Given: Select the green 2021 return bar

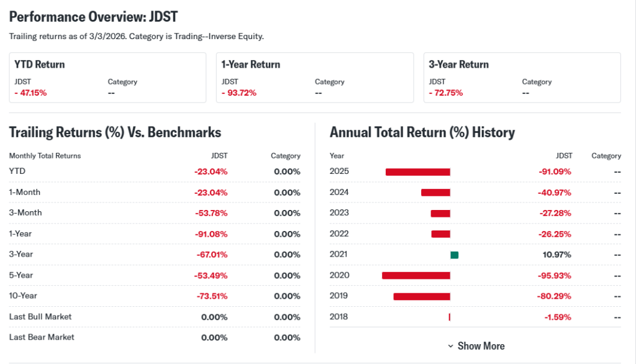Looking at the screenshot, I should tap(454, 255).
